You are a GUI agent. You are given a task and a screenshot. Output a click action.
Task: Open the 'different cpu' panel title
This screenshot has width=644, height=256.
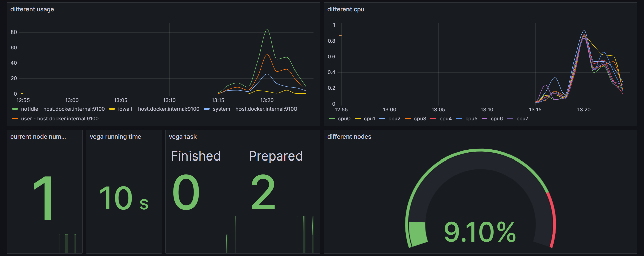346,9
